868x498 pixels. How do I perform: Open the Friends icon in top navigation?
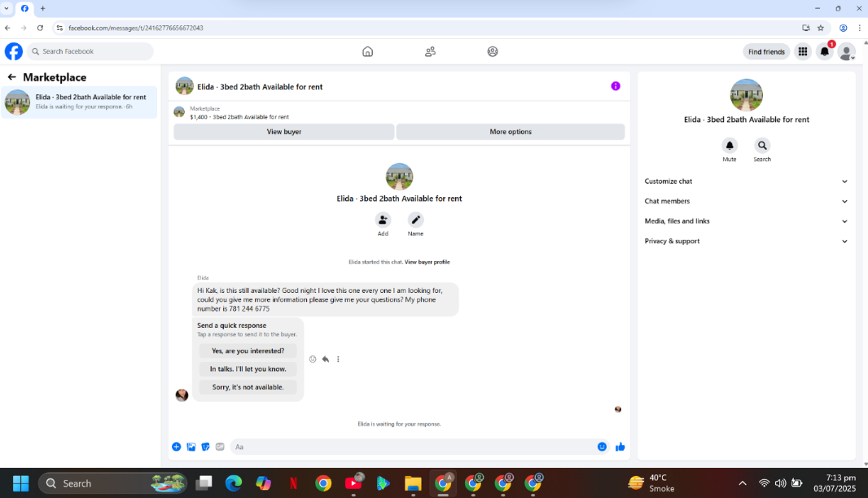(430, 51)
